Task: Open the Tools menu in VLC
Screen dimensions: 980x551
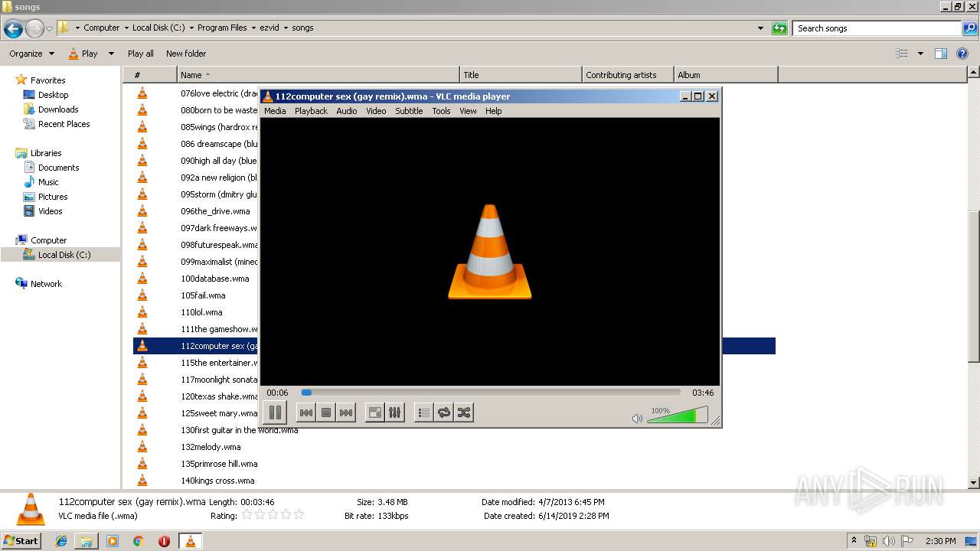Action: tap(441, 111)
